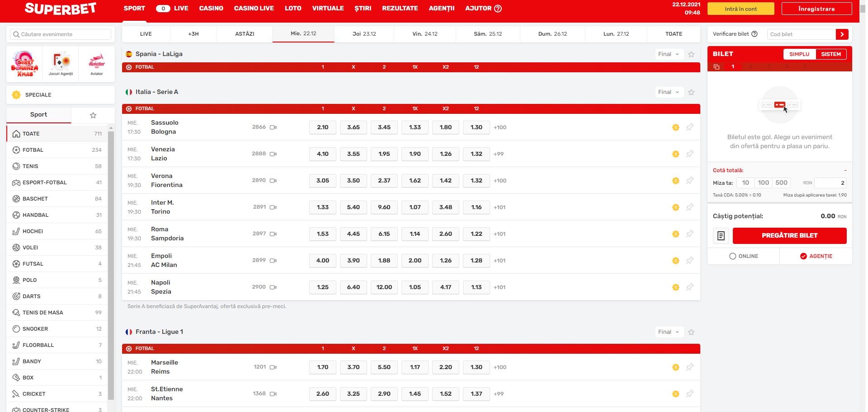The height and width of the screenshot is (412, 868).
Task: Open SuperAvantaj badge for Roma - Sampdoria
Action: (x=676, y=234)
